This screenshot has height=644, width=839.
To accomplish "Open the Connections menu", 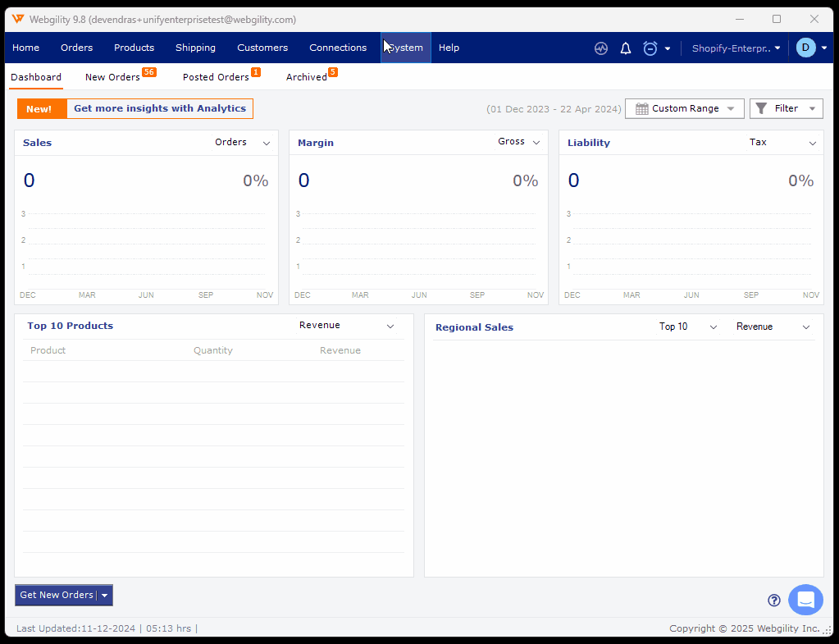I will tap(338, 48).
